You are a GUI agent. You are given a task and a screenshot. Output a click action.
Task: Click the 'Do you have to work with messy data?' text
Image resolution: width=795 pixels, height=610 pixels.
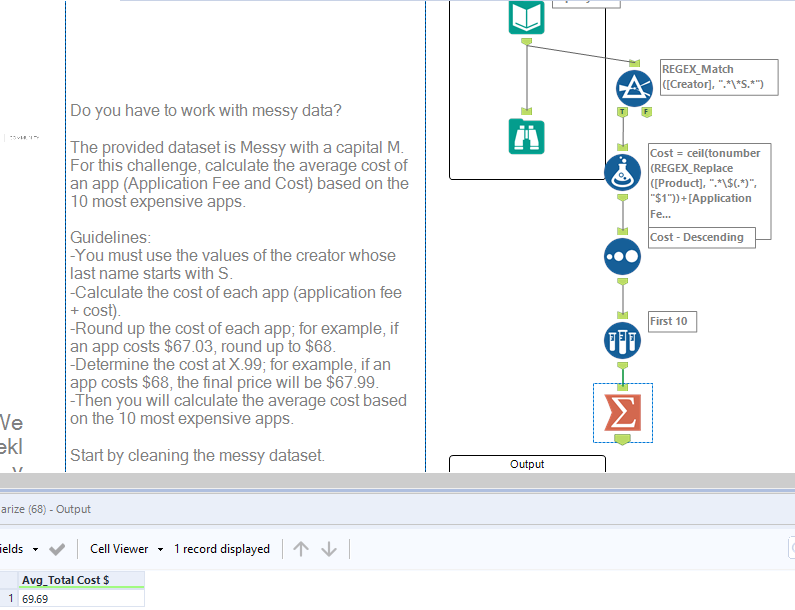[x=206, y=111]
